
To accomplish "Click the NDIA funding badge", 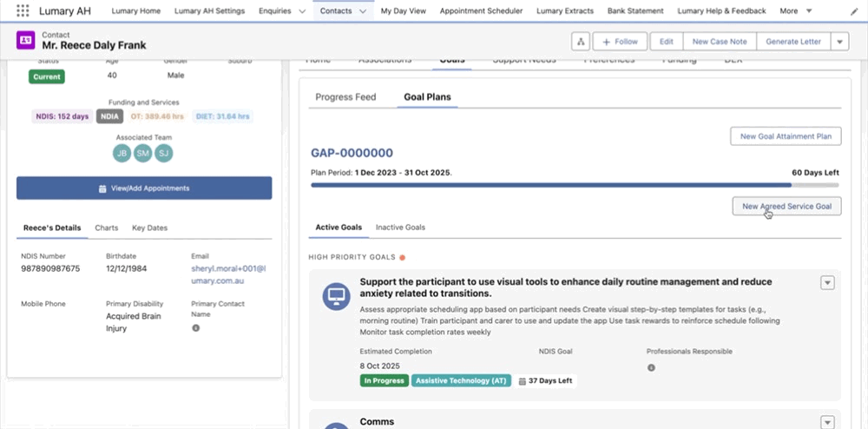I will coord(109,116).
